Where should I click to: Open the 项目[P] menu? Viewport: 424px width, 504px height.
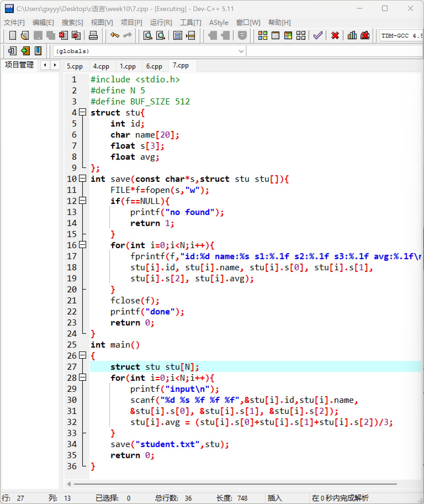coord(131,22)
